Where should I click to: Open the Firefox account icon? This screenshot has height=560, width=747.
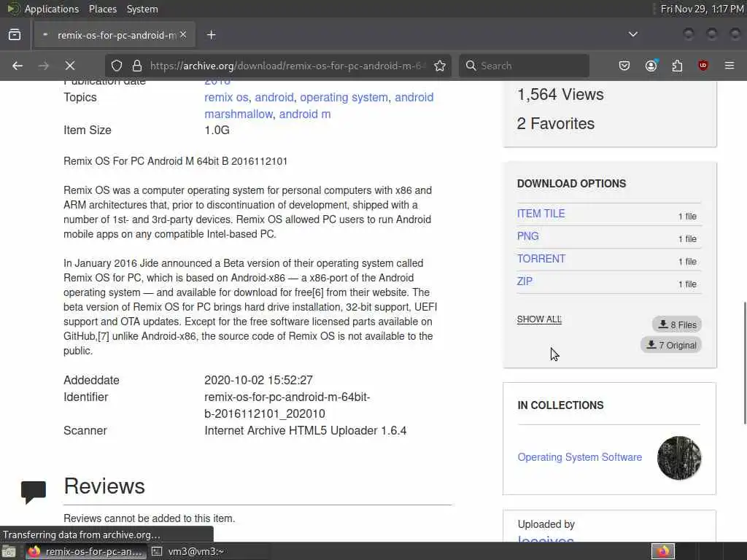tap(651, 66)
